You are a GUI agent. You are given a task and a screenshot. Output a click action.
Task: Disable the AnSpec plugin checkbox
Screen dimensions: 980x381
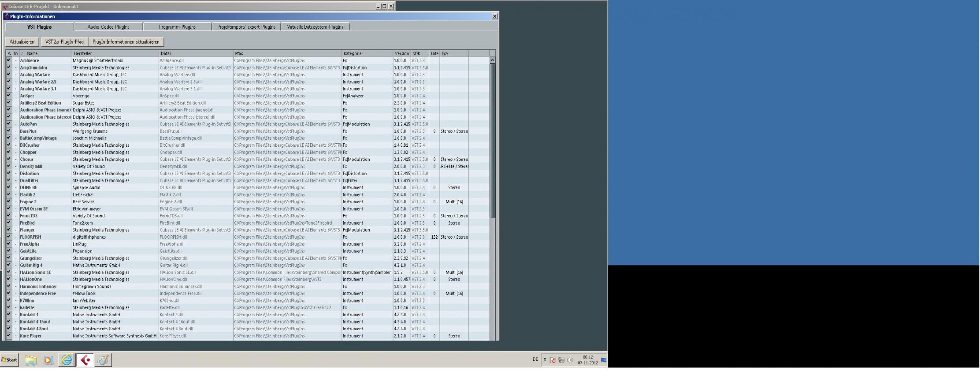(x=8, y=96)
